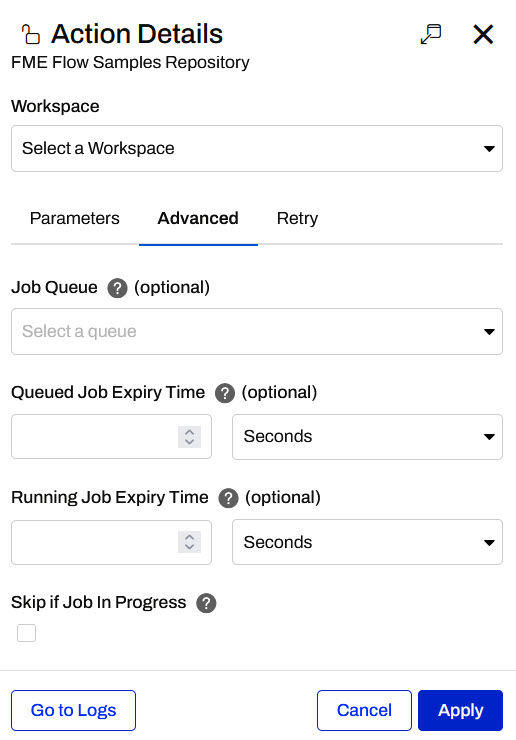Select the Advanced tab
The height and width of the screenshot is (740, 516).
point(198,219)
